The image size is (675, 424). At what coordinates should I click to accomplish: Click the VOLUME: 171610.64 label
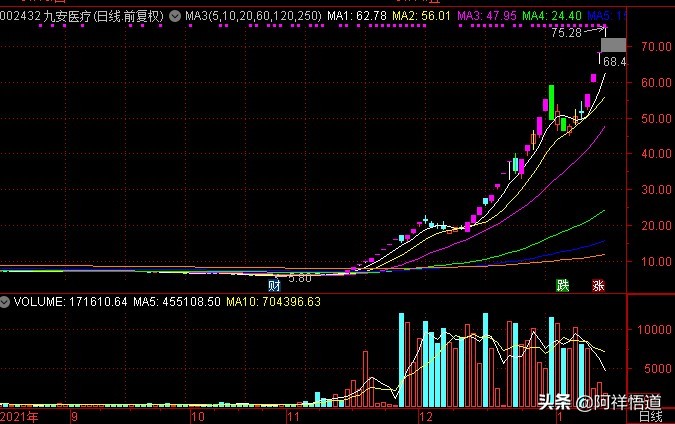pos(71,302)
